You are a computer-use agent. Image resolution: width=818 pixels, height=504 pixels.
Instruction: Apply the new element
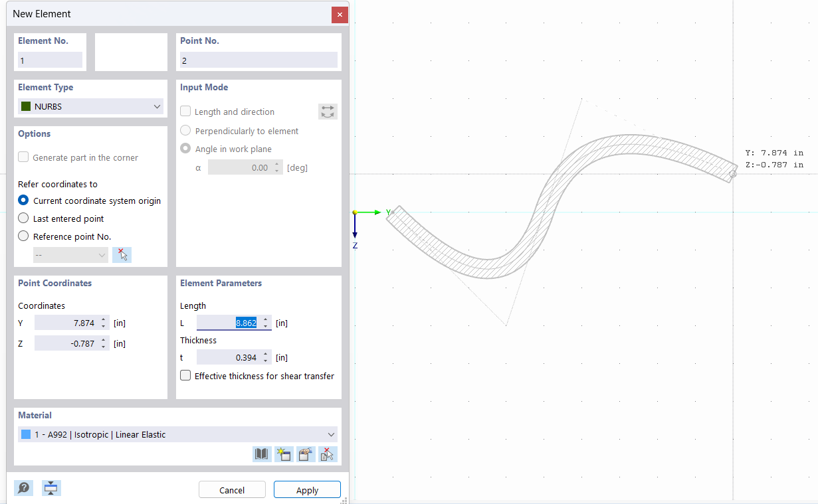307,489
